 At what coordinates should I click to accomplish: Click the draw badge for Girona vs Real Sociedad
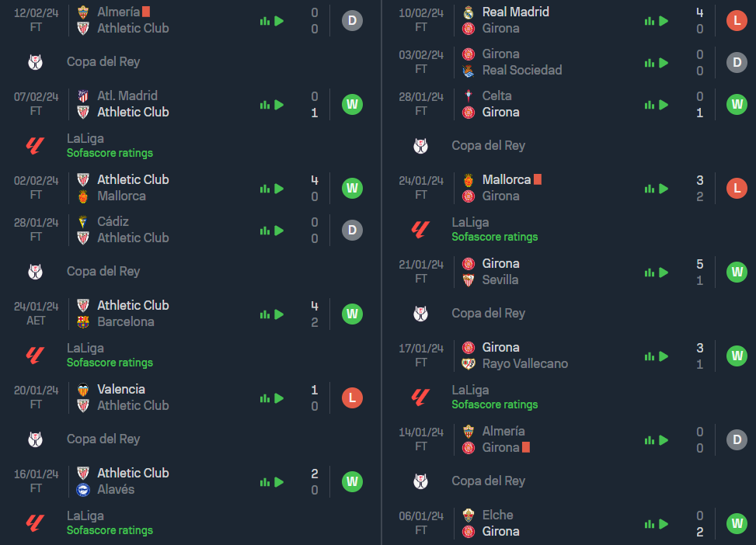click(x=737, y=62)
